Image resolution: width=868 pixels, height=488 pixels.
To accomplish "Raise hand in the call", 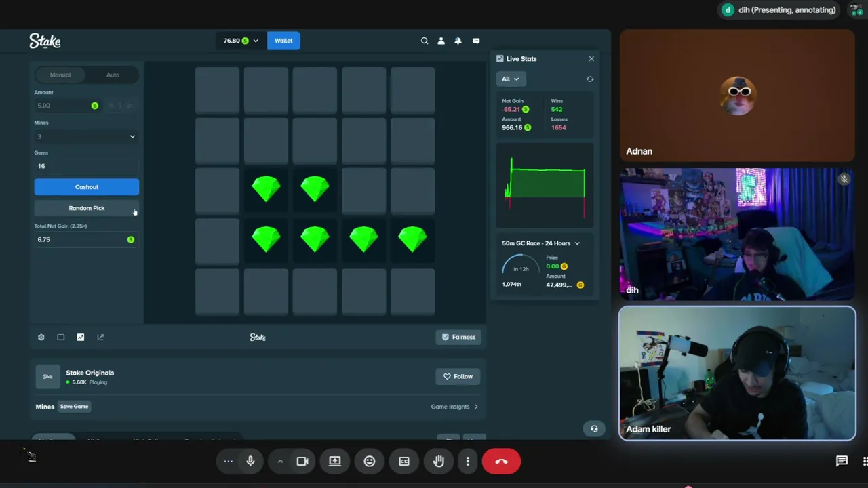I will 439,462.
